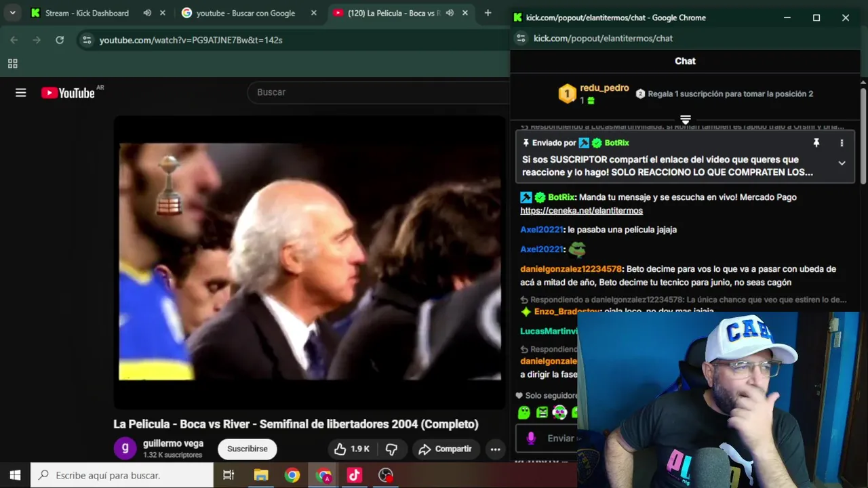Open a new Chrome tab
Viewport: 868px width, 488px height.
(x=488, y=13)
